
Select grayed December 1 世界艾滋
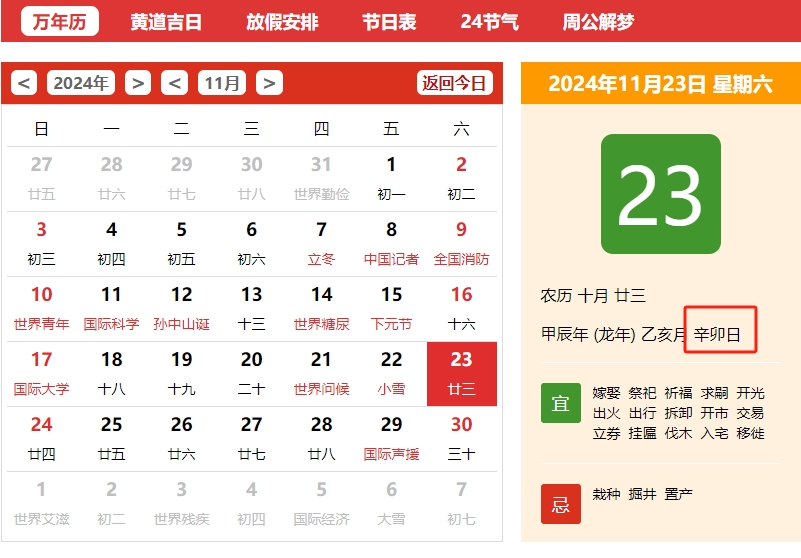point(41,504)
